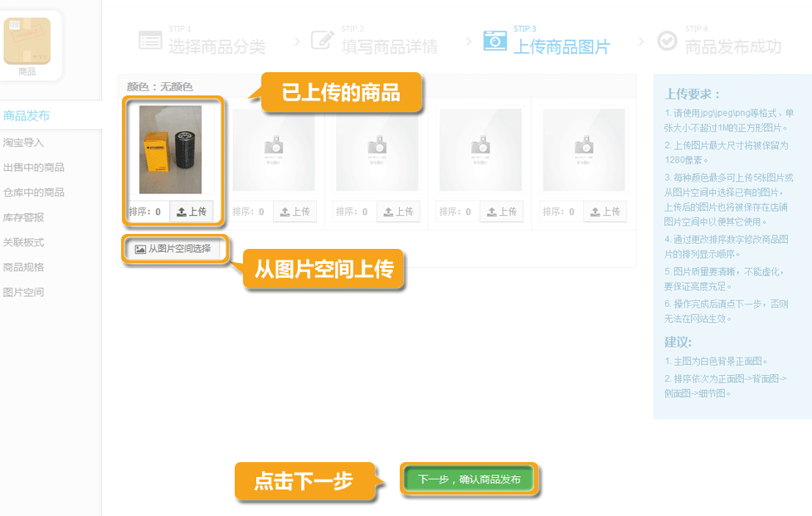Click the 排序 value field of first image

[x=158, y=212]
